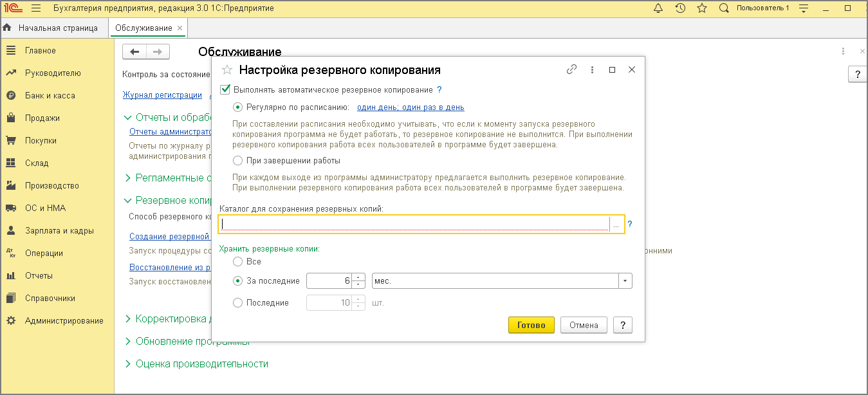
Task: Click the Отчеты bar chart icon
Action: pyautogui.click(x=10, y=275)
